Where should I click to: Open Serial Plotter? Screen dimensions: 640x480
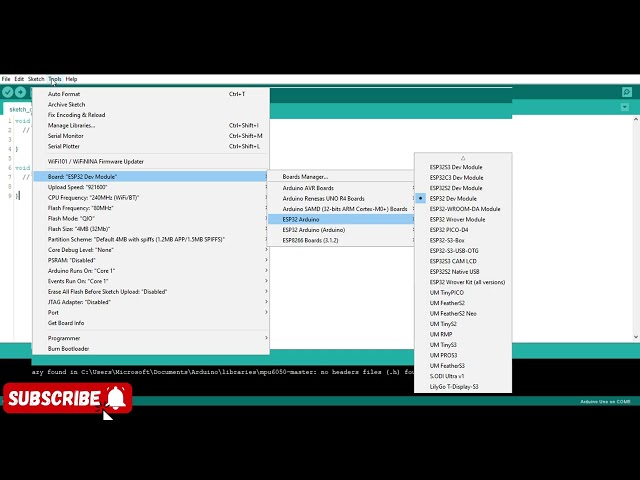151,146
